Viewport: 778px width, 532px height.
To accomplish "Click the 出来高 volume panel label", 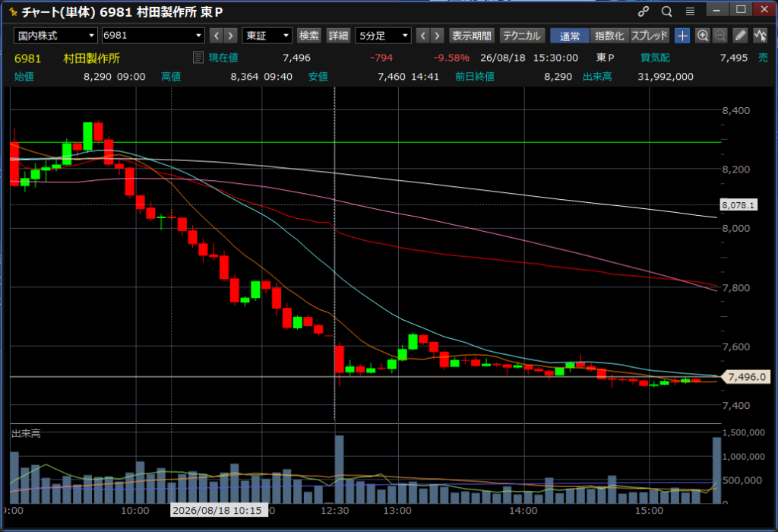I will click(26, 434).
